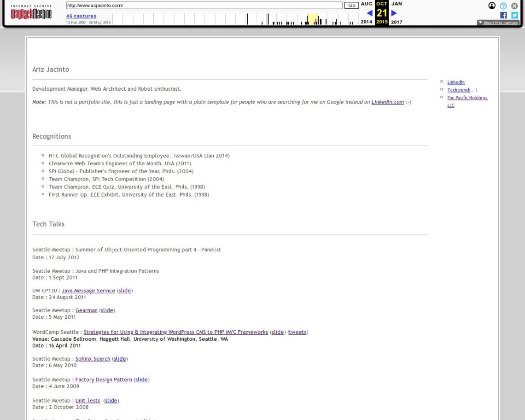Open Sphinx Search talk link

[x=93, y=359]
